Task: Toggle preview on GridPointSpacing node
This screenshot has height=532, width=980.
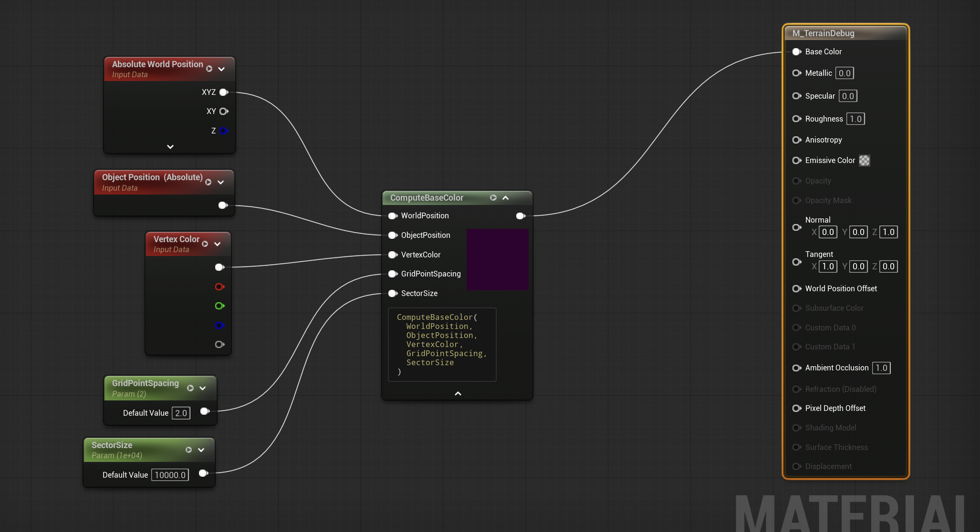Action: coord(190,388)
